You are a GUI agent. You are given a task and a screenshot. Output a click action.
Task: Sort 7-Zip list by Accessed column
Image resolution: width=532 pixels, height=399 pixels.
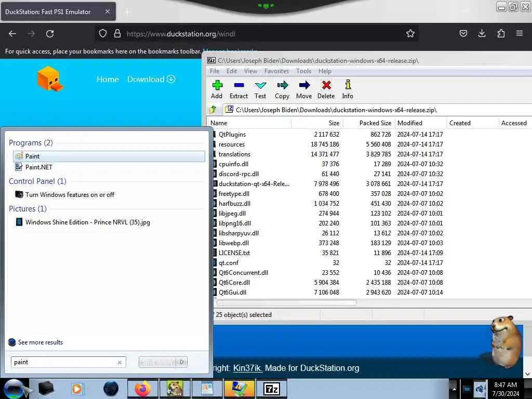(515, 123)
